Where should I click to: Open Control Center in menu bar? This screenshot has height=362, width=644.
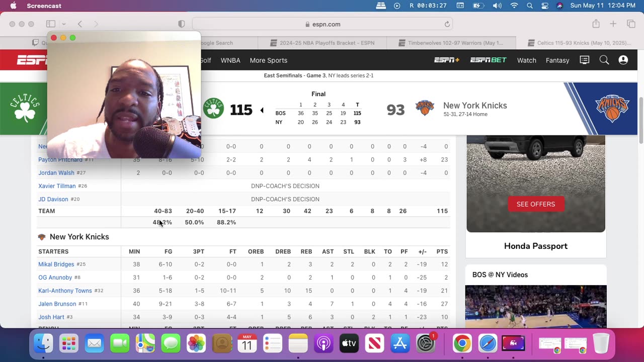pos(545,6)
